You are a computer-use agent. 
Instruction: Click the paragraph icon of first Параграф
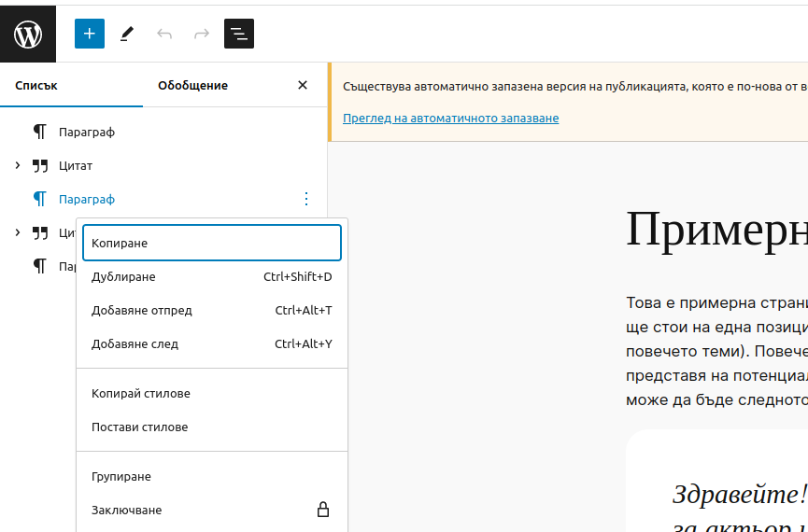[x=40, y=132]
